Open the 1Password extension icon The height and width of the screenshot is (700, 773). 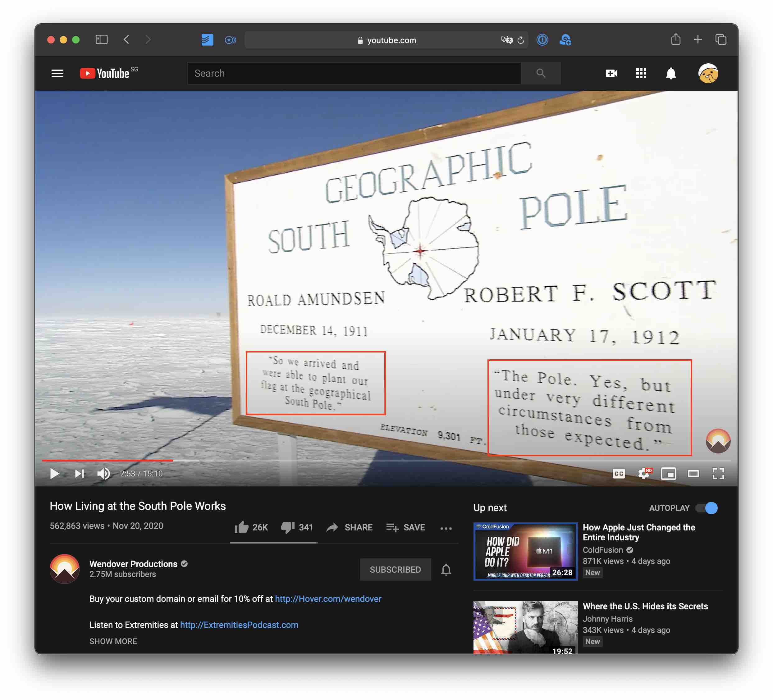(x=542, y=39)
